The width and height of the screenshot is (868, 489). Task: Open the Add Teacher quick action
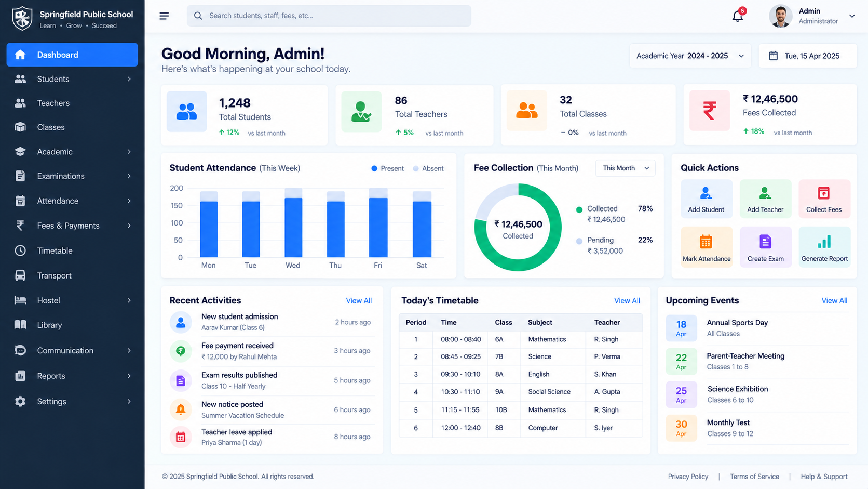pyautogui.click(x=765, y=198)
